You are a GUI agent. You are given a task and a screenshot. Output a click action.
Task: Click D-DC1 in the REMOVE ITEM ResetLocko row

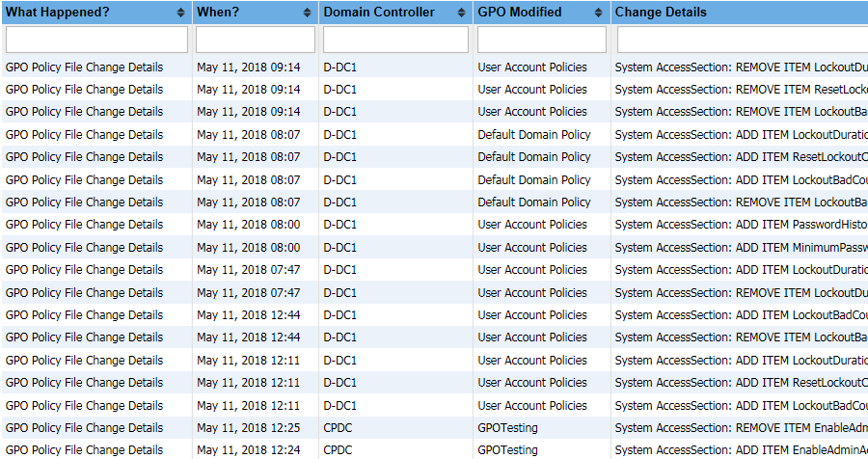point(339,90)
